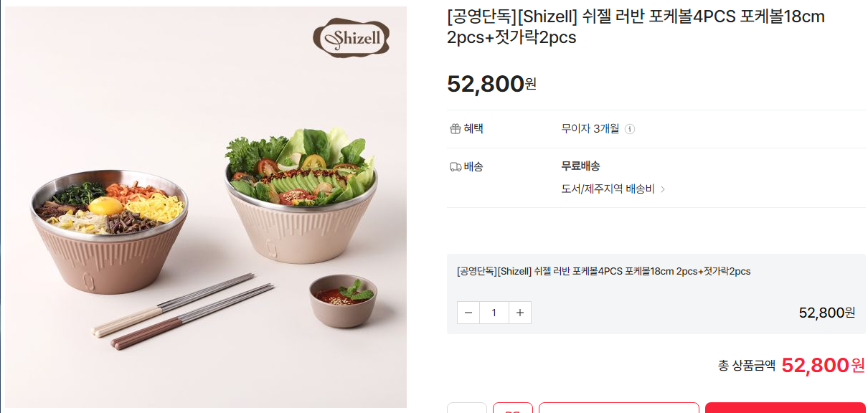This screenshot has height=413, width=868.
Task: Click the small red-outlined square button at bottom
Action: coord(513,408)
